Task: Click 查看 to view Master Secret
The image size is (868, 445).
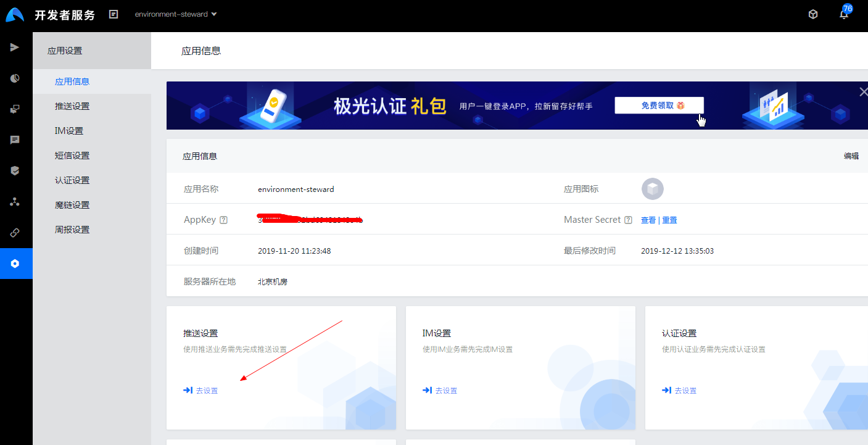Action: [648, 220]
